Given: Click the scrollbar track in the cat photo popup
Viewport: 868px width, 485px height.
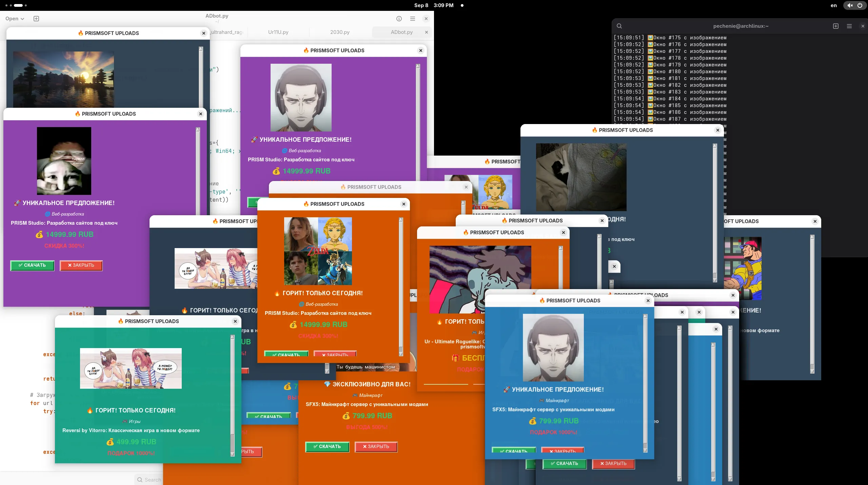Looking at the screenshot, I should (715, 213).
